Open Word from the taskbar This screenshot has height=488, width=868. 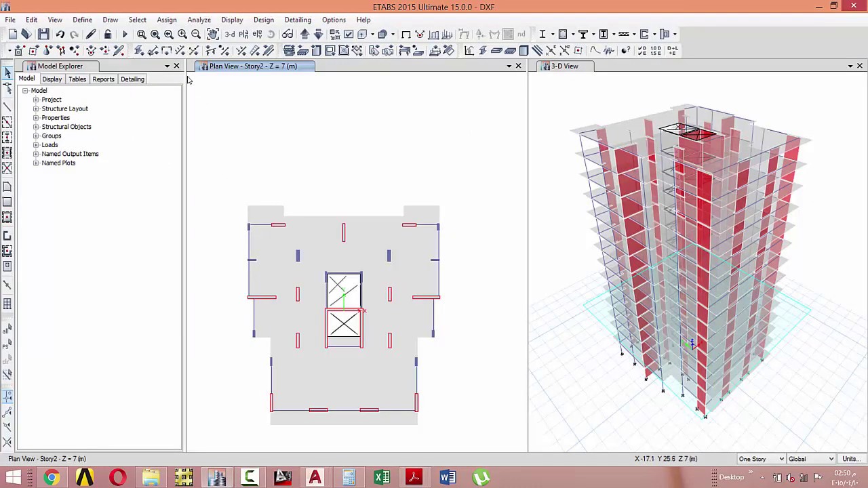(x=448, y=477)
